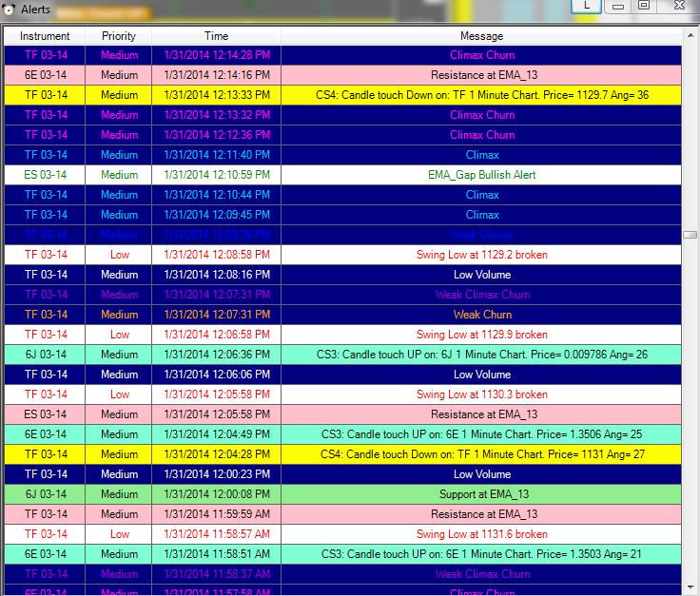Screen dimensions: 700x596
Task: Select EMA_Gap Bullish Alert message
Action: tap(482, 175)
